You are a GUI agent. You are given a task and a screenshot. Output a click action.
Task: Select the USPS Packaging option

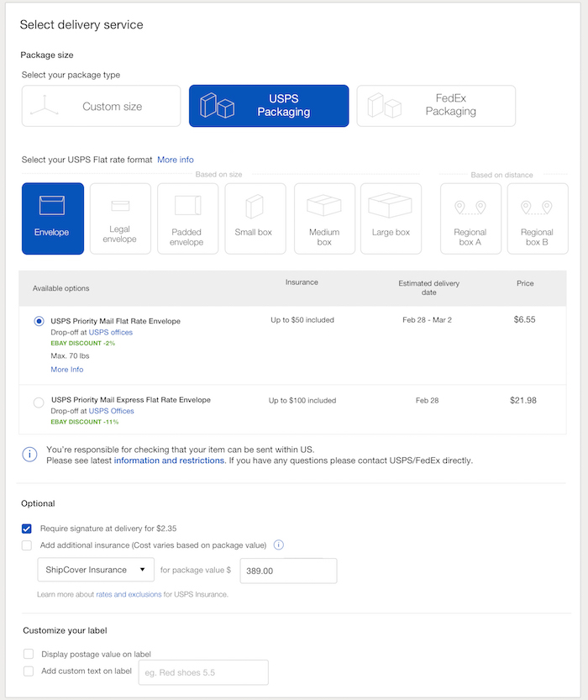coord(269,106)
